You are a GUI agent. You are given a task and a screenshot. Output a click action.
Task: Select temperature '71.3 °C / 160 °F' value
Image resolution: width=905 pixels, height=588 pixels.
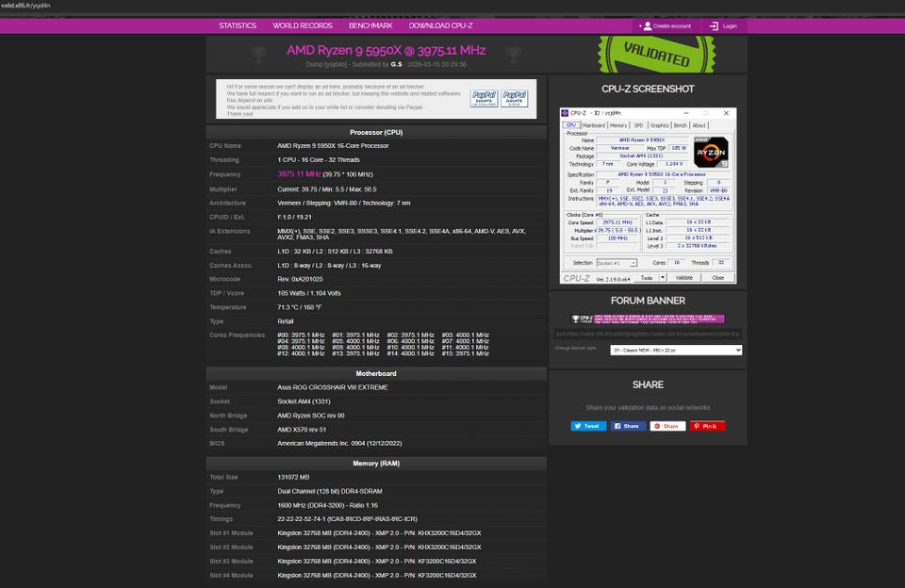(x=300, y=307)
